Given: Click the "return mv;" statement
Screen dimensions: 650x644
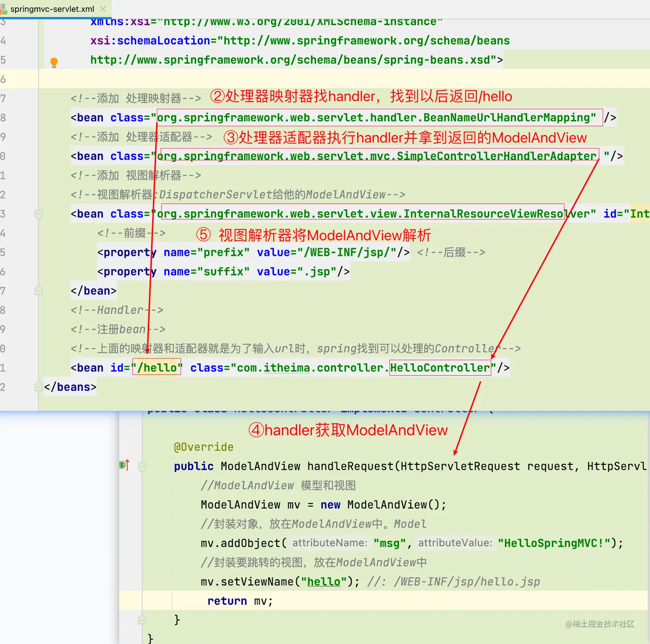Looking at the screenshot, I should click(240, 601).
